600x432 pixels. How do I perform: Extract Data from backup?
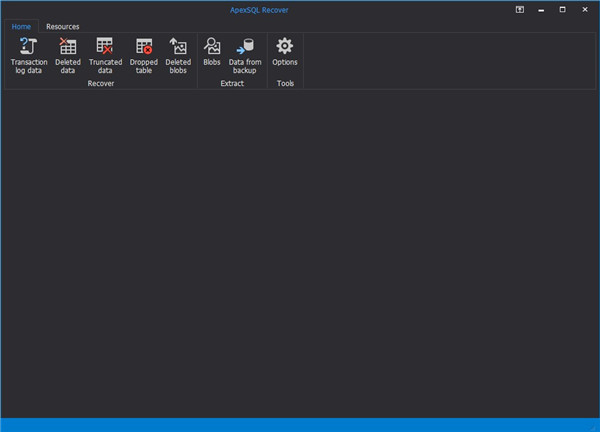[245, 55]
